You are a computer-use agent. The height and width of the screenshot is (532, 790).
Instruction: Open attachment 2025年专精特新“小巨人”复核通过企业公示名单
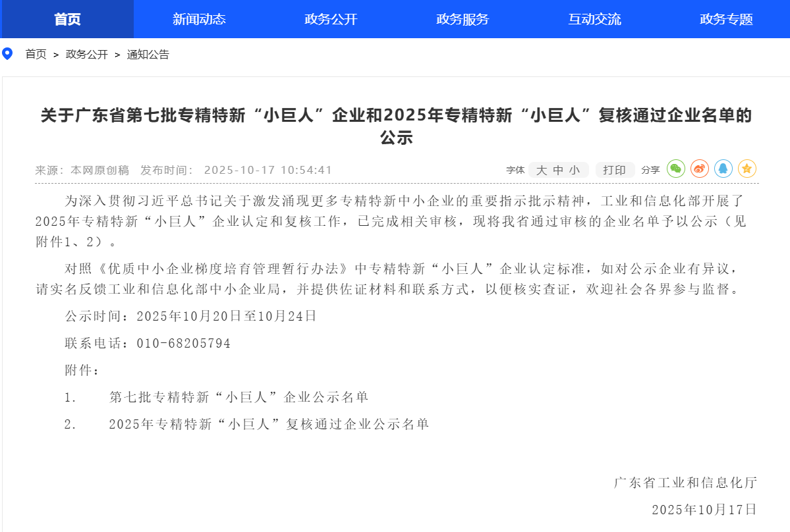269,424
